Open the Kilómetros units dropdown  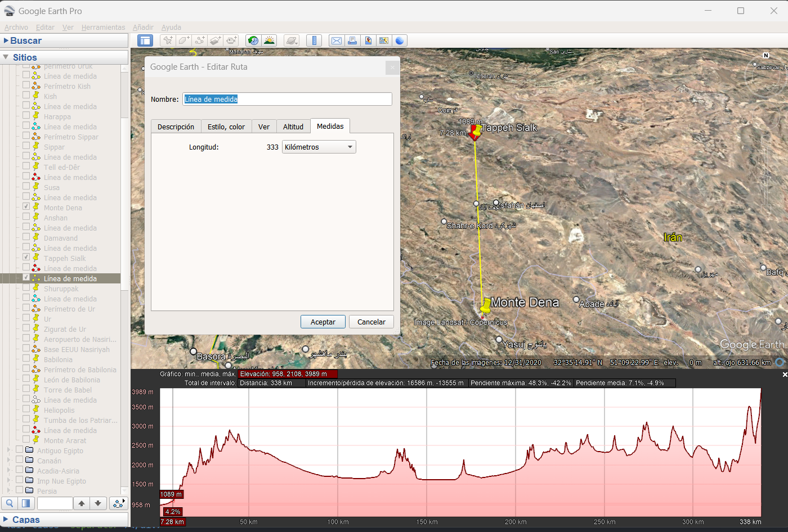coord(319,147)
